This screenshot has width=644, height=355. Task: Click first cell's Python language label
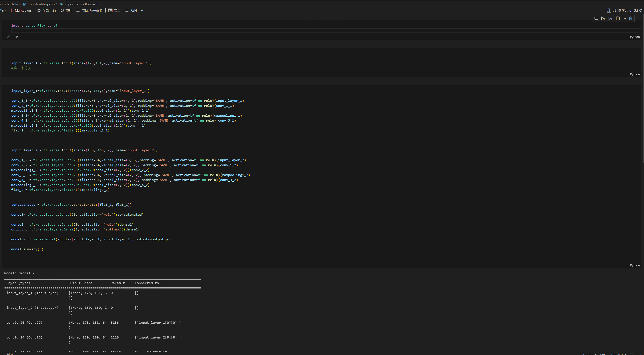coord(635,37)
